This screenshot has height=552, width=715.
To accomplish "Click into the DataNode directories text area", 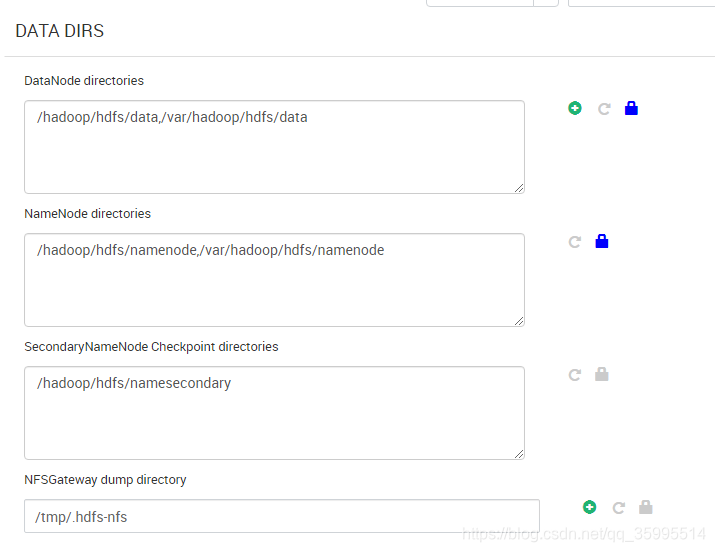I will [x=275, y=147].
